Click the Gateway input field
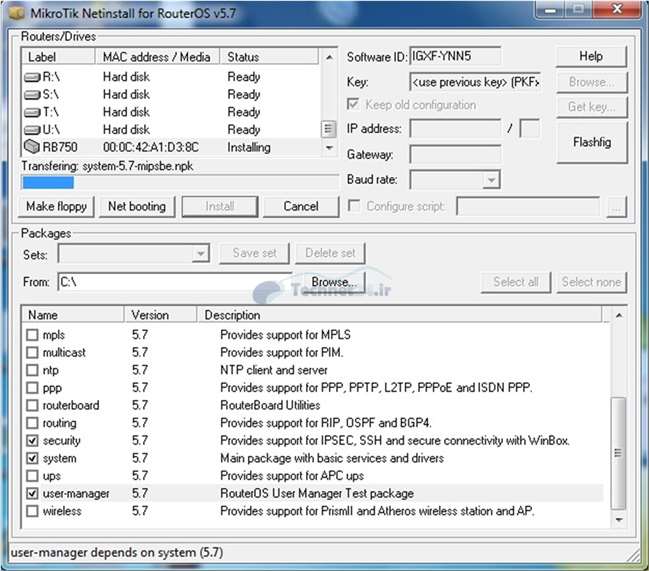 pos(455,154)
